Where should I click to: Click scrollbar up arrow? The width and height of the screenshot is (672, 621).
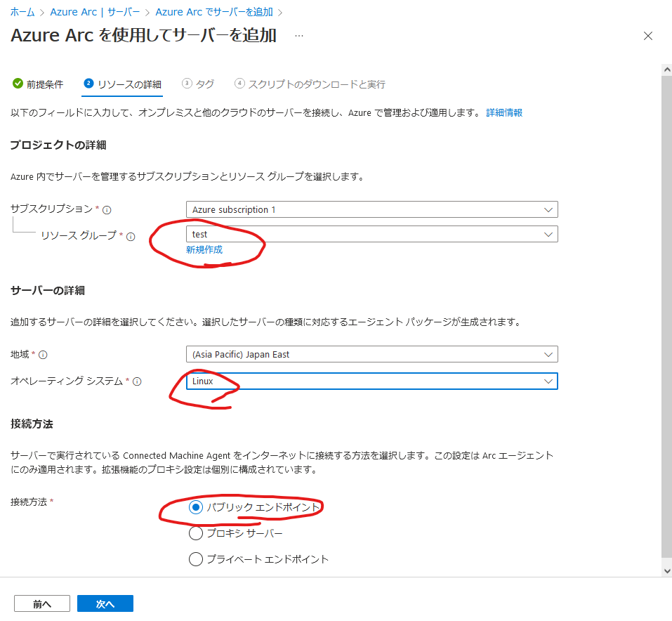pyautogui.click(x=666, y=70)
